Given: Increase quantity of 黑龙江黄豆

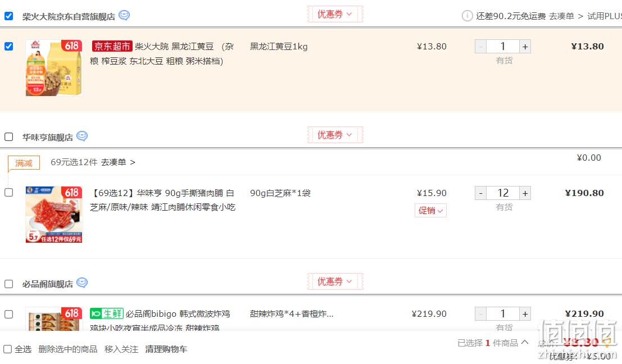Looking at the screenshot, I should [525, 47].
